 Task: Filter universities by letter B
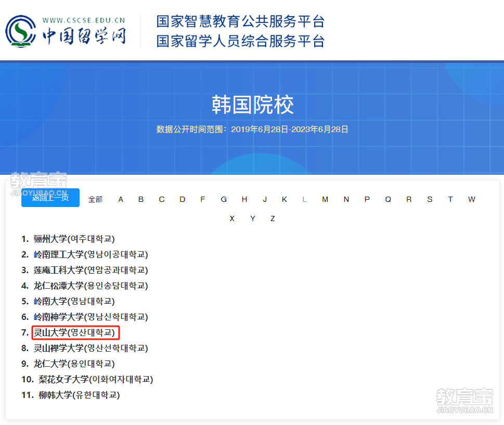[x=141, y=199]
